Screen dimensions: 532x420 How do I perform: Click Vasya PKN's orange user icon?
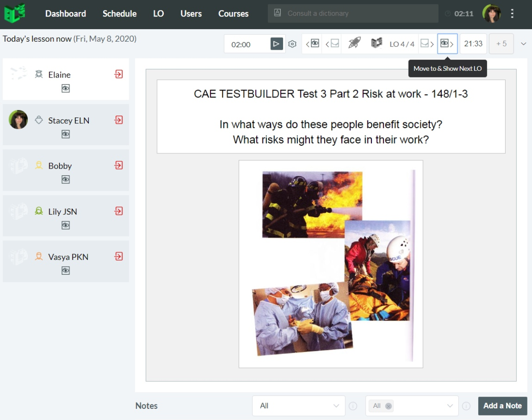click(x=39, y=256)
